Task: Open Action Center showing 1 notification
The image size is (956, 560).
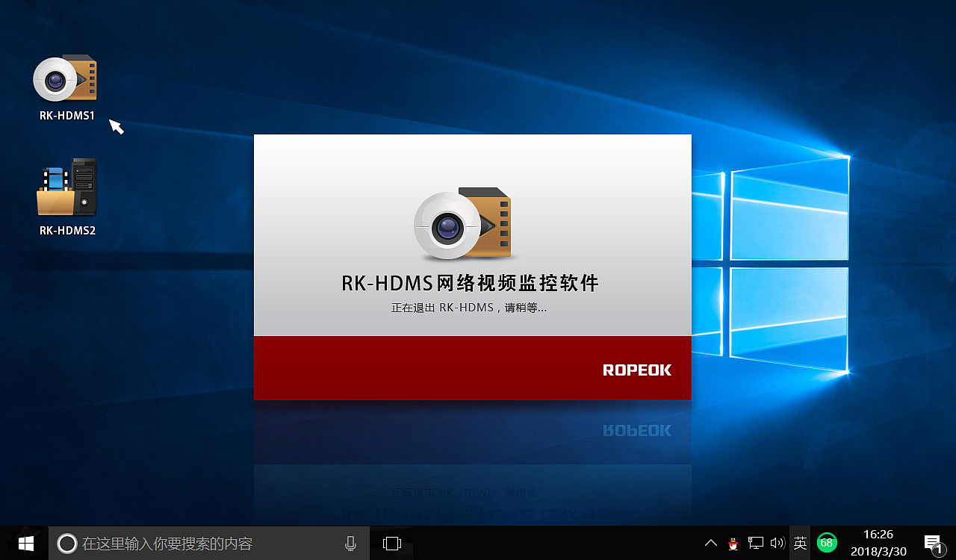Action: point(933,544)
